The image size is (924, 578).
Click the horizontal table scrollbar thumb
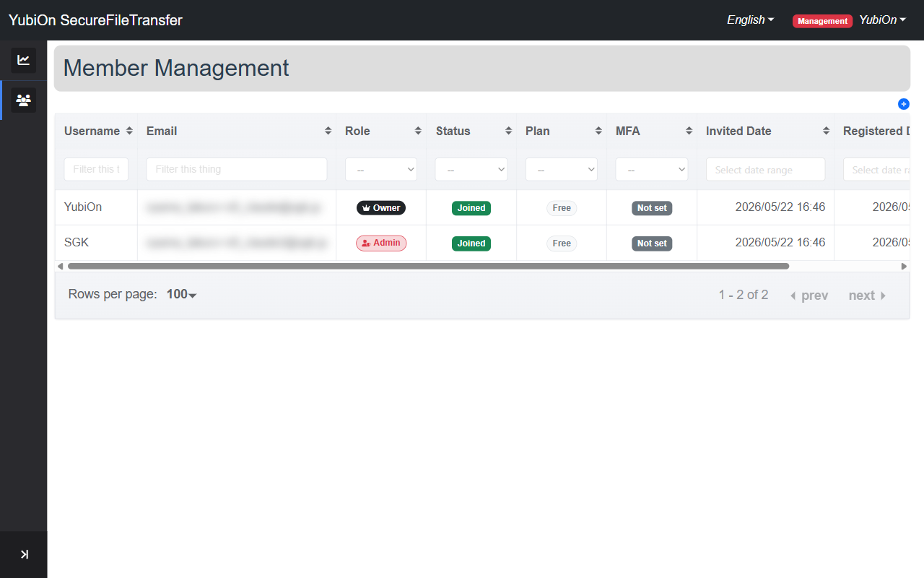point(428,266)
